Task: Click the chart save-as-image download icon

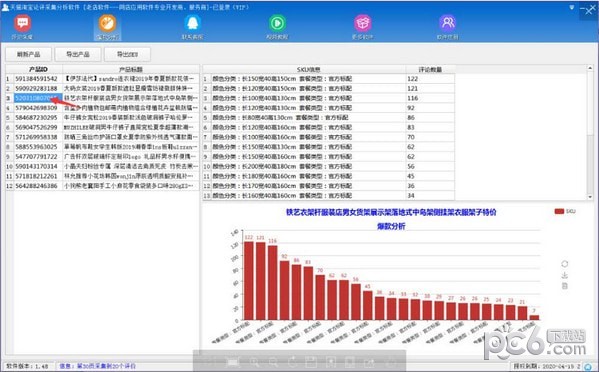Action: pos(565,275)
